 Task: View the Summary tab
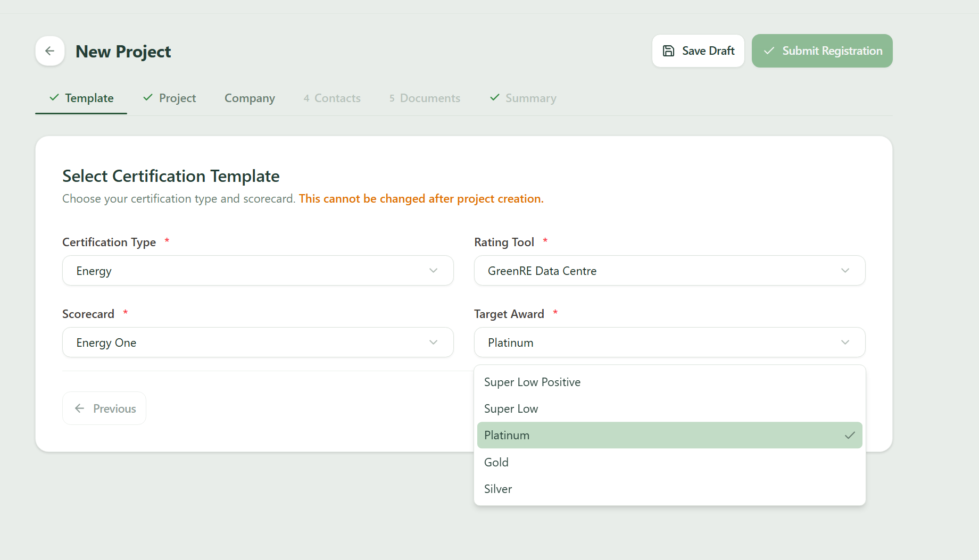click(x=523, y=98)
